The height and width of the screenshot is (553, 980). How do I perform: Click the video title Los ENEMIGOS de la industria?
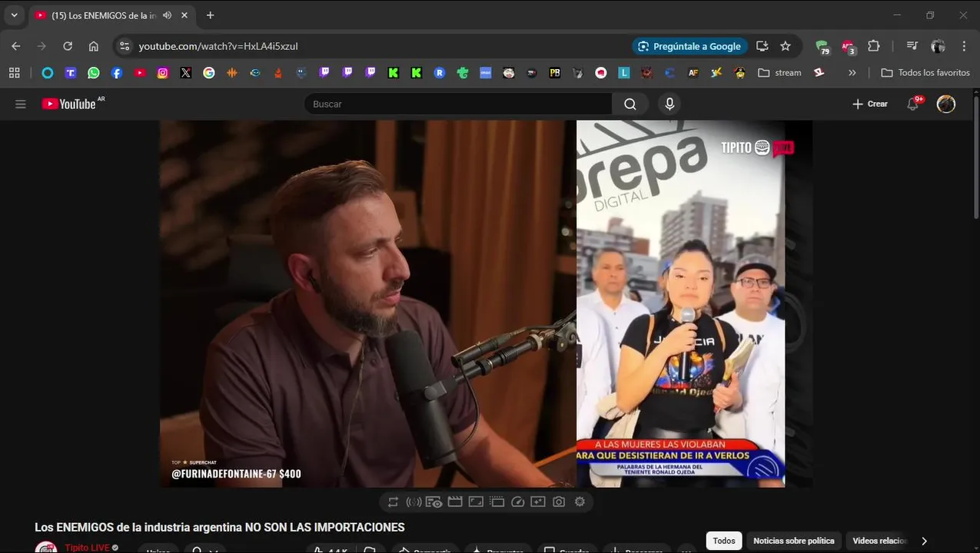coord(220,528)
